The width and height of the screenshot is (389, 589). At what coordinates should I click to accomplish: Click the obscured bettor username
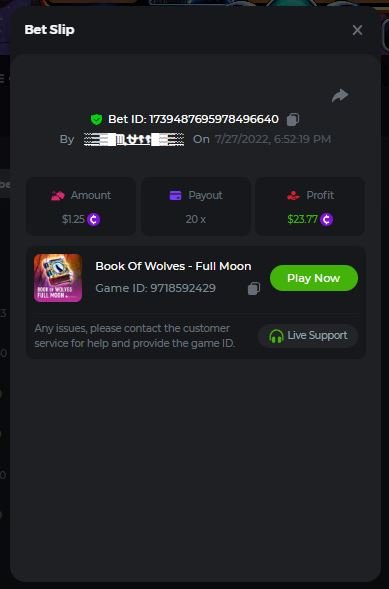(x=134, y=139)
